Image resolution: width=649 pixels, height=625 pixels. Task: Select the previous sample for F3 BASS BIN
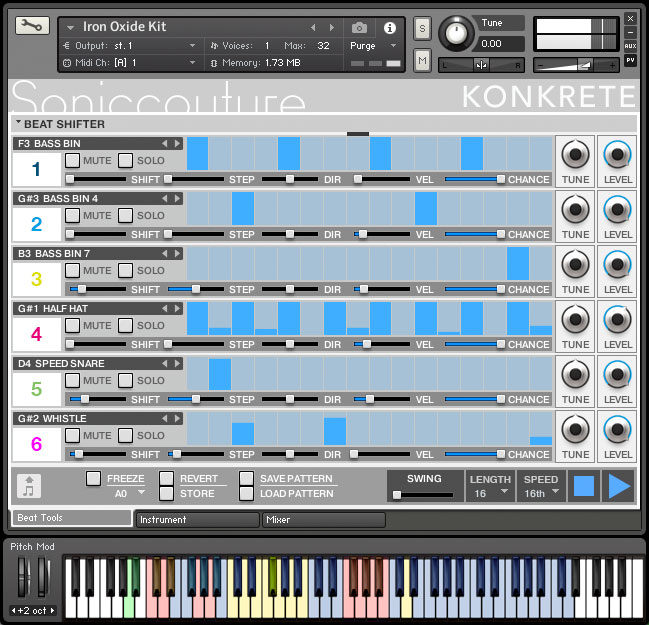click(165, 144)
